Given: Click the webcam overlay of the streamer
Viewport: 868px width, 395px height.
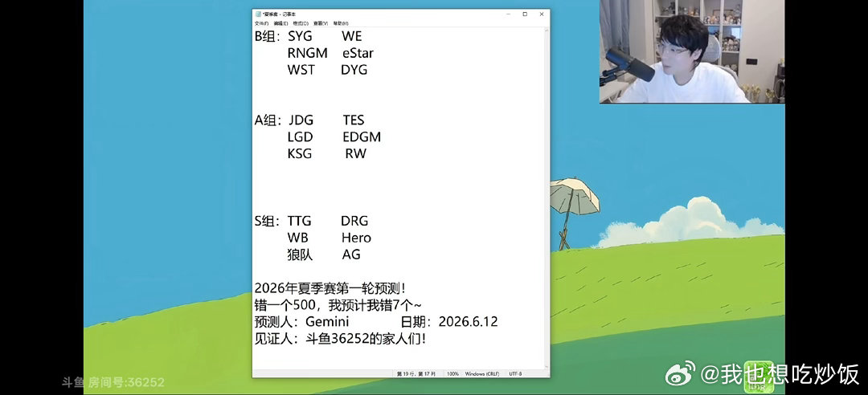Looking at the screenshot, I should [x=692, y=51].
